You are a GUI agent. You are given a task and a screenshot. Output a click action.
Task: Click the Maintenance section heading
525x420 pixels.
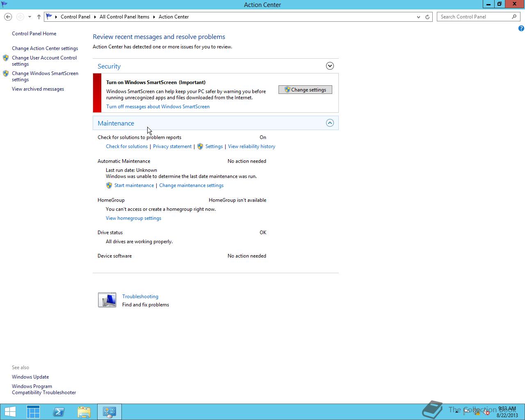[116, 123]
